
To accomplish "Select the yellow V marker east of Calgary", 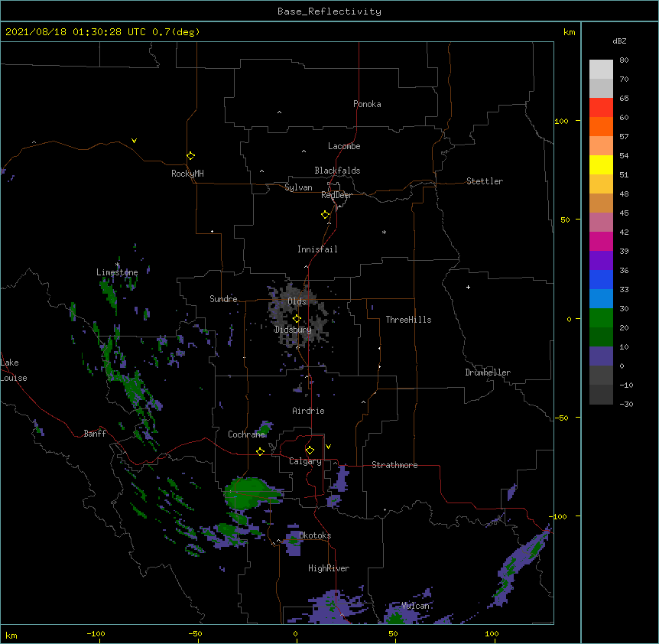I will coord(328,447).
